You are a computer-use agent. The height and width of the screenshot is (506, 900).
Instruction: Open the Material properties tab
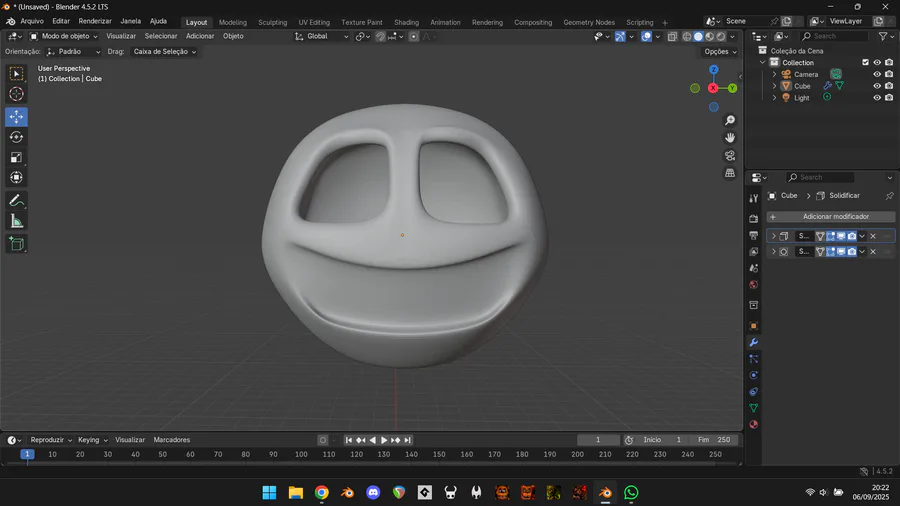pos(754,425)
